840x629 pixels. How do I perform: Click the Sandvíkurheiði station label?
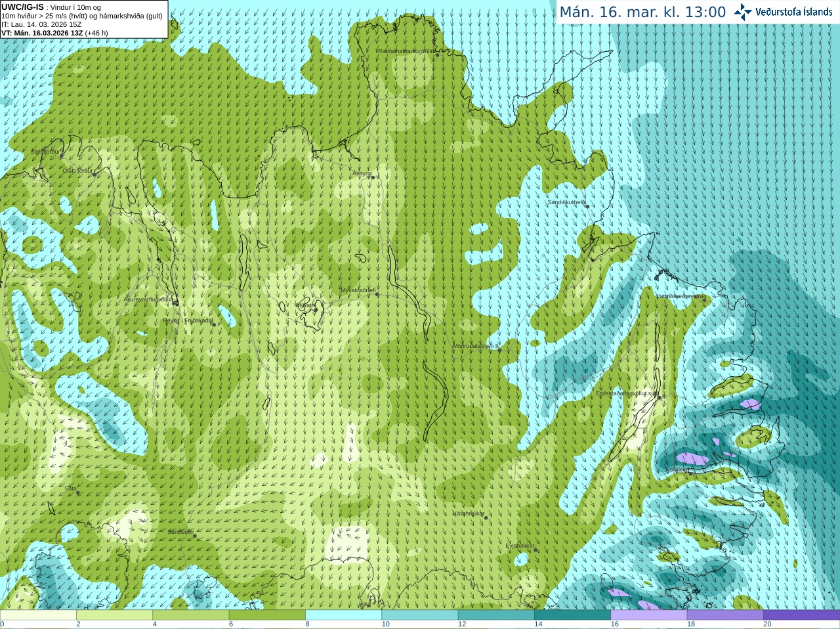(566, 202)
